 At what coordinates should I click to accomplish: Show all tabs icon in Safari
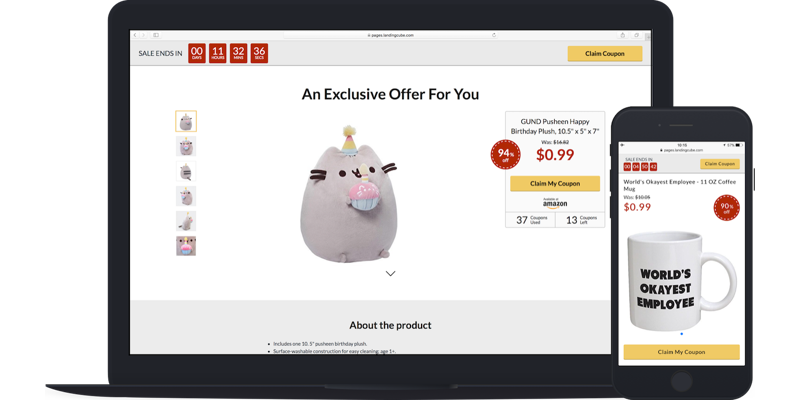click(x=636, y=35)
